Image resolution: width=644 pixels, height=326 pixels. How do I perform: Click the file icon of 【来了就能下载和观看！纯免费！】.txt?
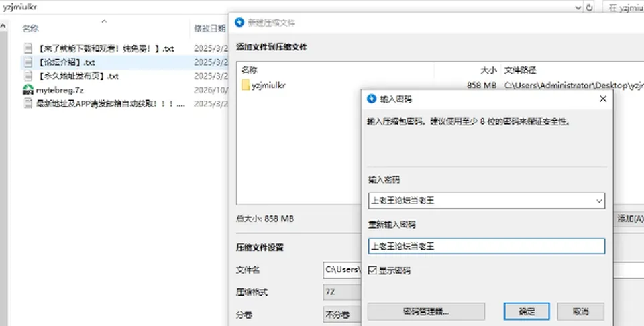tap(28, 48)
